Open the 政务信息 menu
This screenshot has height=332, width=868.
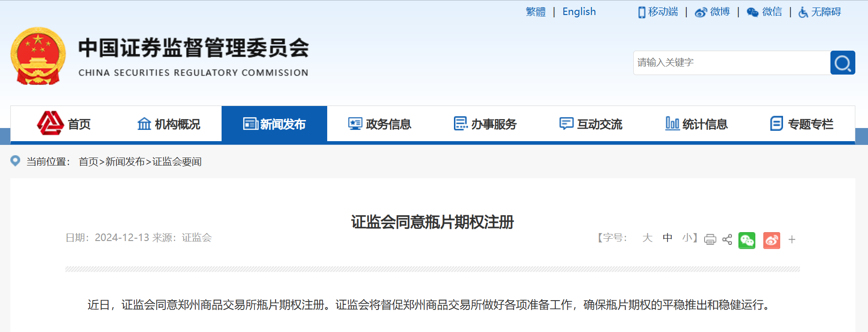380,124
